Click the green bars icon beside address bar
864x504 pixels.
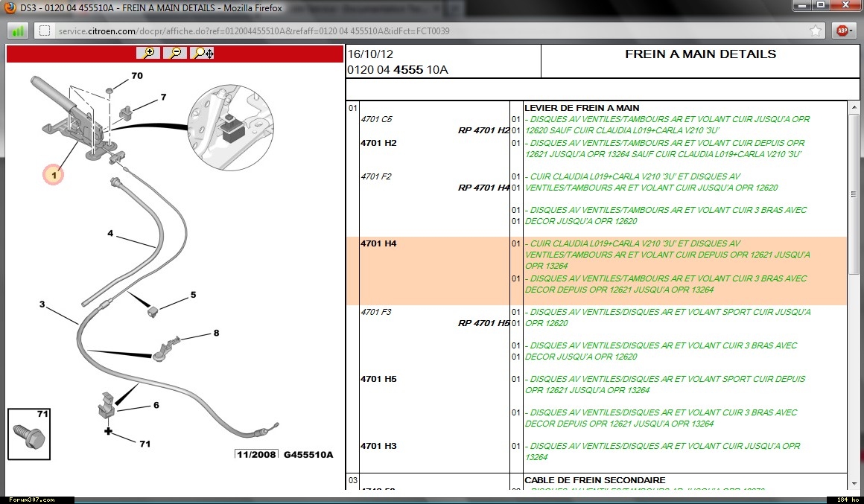tap(18, 31)
